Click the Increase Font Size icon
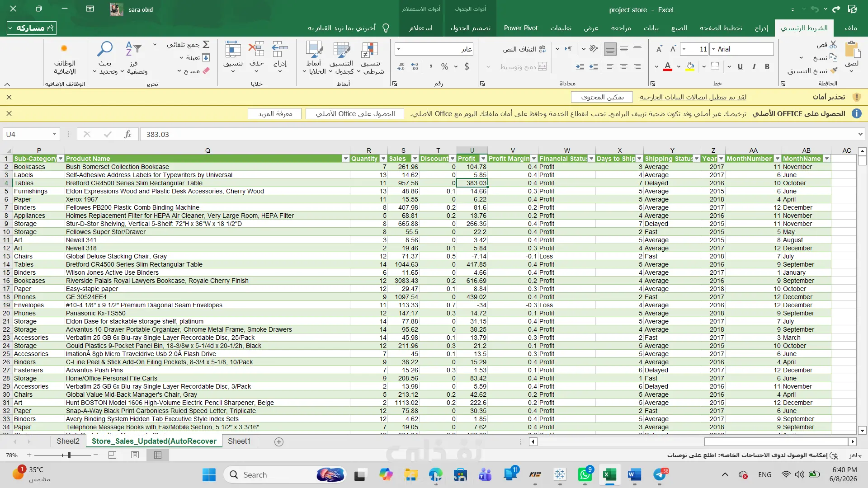 tap(673, 49)
